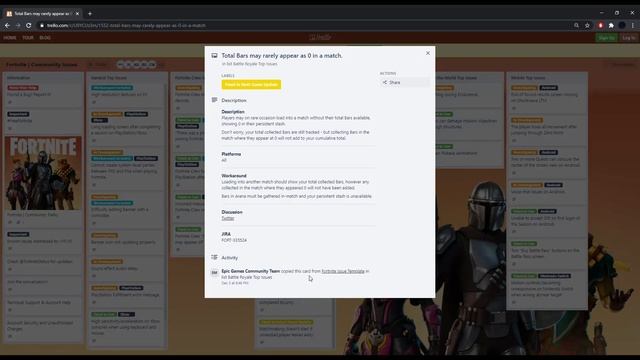Open the General Top Issues list header
Screen dimensions: 640x360
109,78
